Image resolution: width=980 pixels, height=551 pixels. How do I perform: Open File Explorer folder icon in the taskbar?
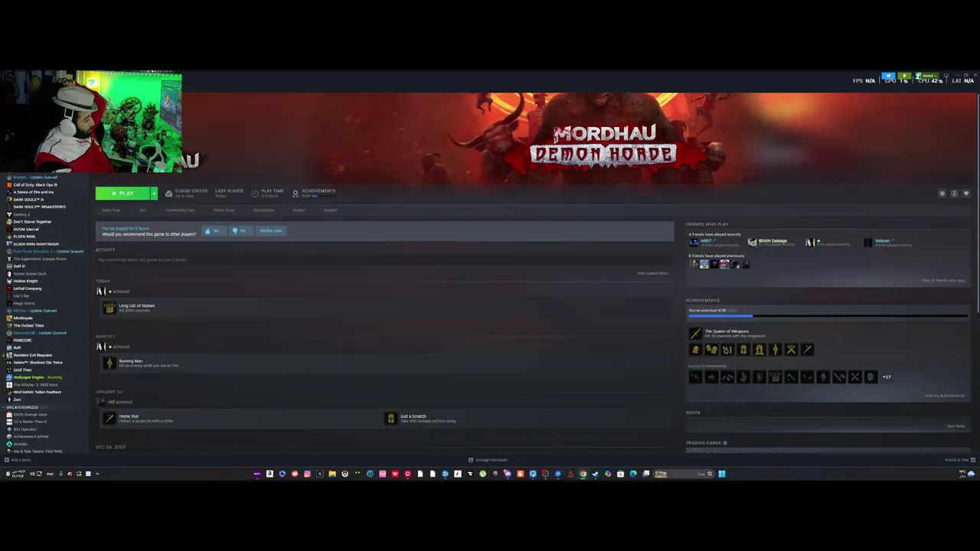[x=332, y=474]
